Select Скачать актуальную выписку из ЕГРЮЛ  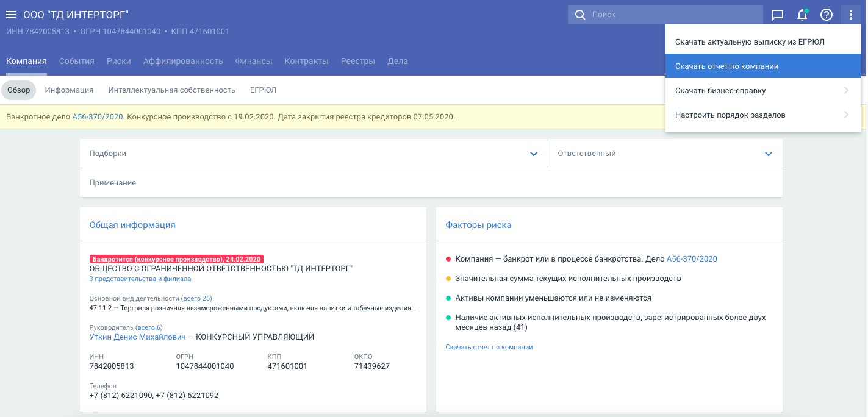pos(763,42)
